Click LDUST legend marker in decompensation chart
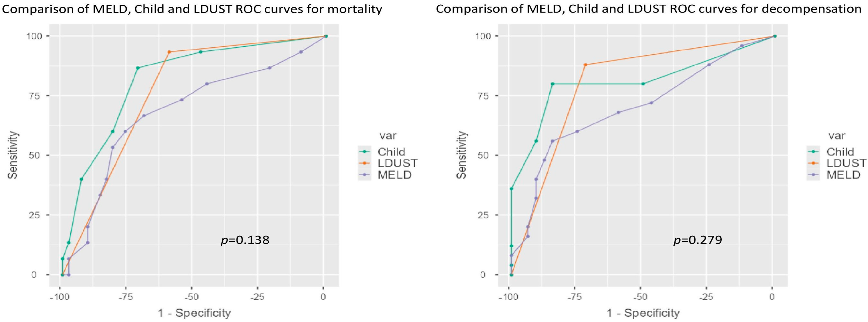868x322 pixels. [x=813, y=163]
